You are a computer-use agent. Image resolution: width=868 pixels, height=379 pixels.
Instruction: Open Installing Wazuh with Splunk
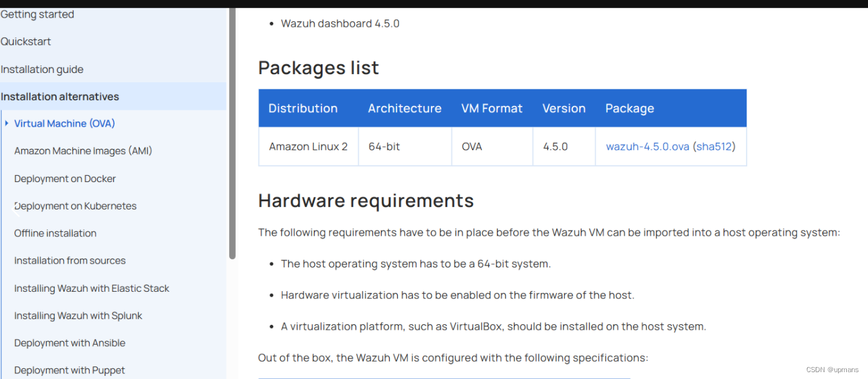click(x=78, y=316)
